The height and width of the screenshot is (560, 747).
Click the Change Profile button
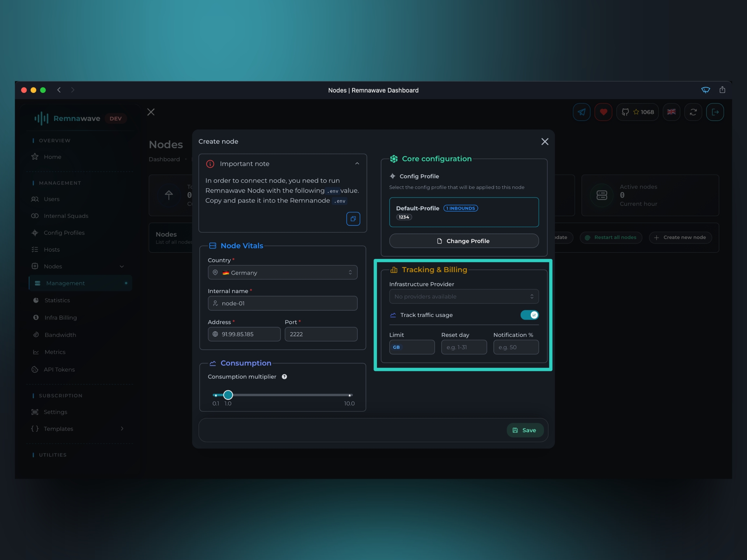click(464, 241)
